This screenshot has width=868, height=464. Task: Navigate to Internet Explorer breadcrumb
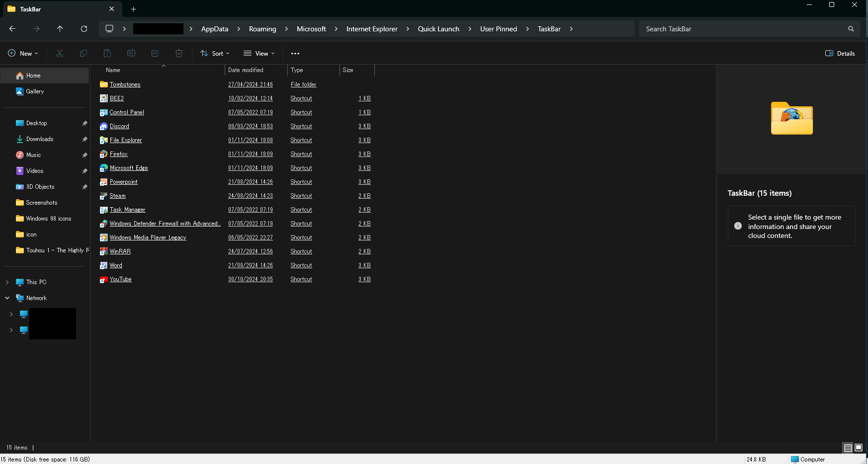[x=372, y=29]
